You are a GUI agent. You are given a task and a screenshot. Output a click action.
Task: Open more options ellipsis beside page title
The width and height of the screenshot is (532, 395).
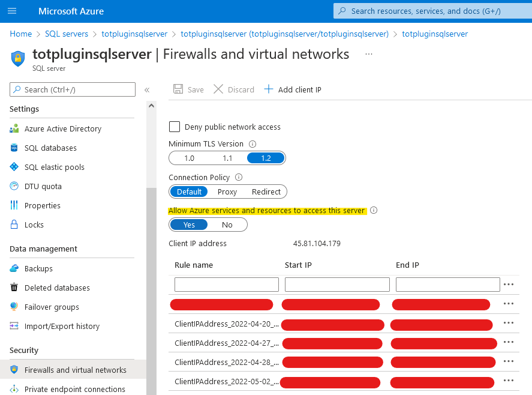click(x=369, y=54)
